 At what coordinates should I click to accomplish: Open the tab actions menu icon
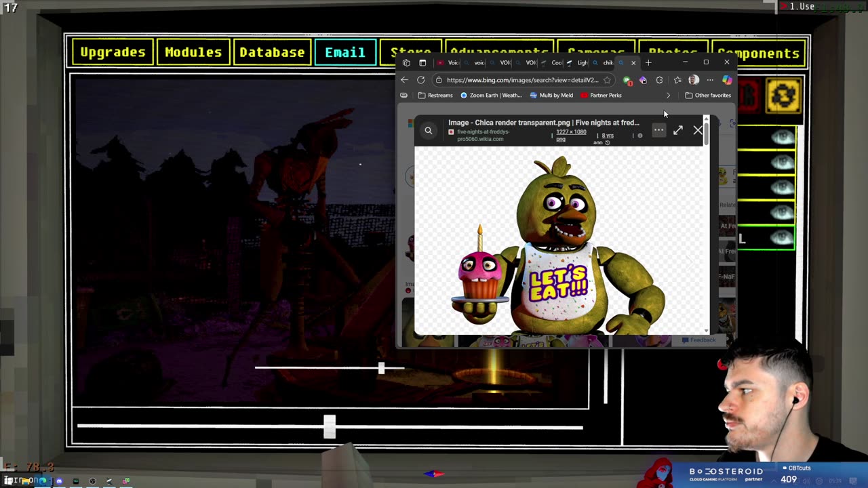click(422, 63)
